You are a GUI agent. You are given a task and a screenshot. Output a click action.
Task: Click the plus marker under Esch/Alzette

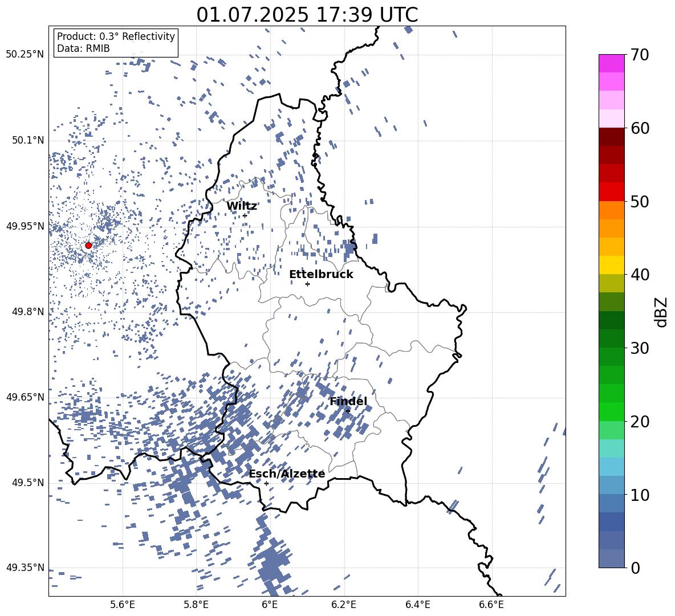266,483
